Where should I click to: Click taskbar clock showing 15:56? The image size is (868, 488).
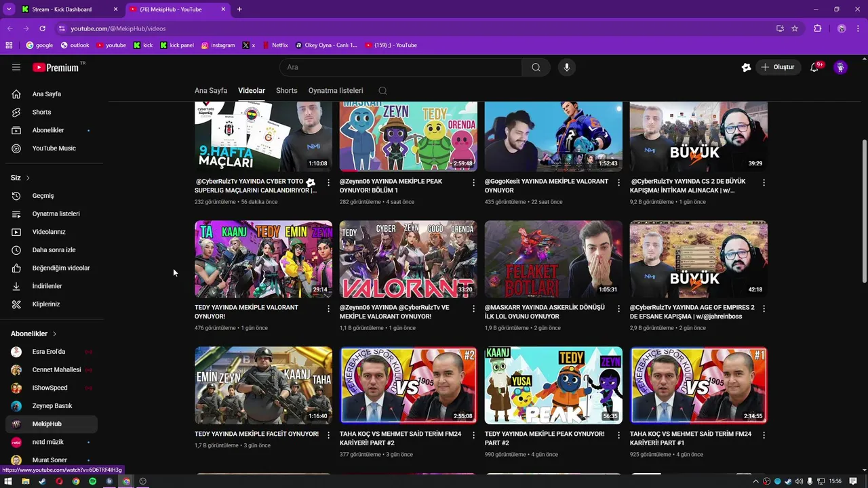point(835,481)
